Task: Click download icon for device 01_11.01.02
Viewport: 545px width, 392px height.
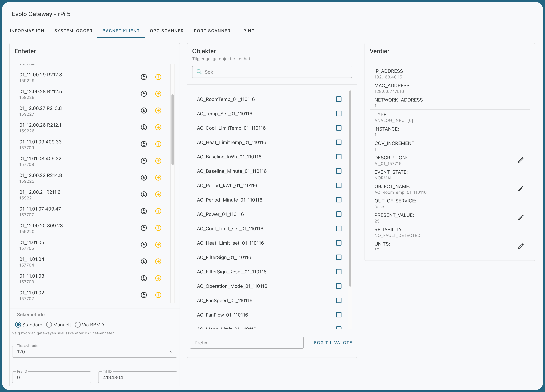Action: tap(144, 295)
